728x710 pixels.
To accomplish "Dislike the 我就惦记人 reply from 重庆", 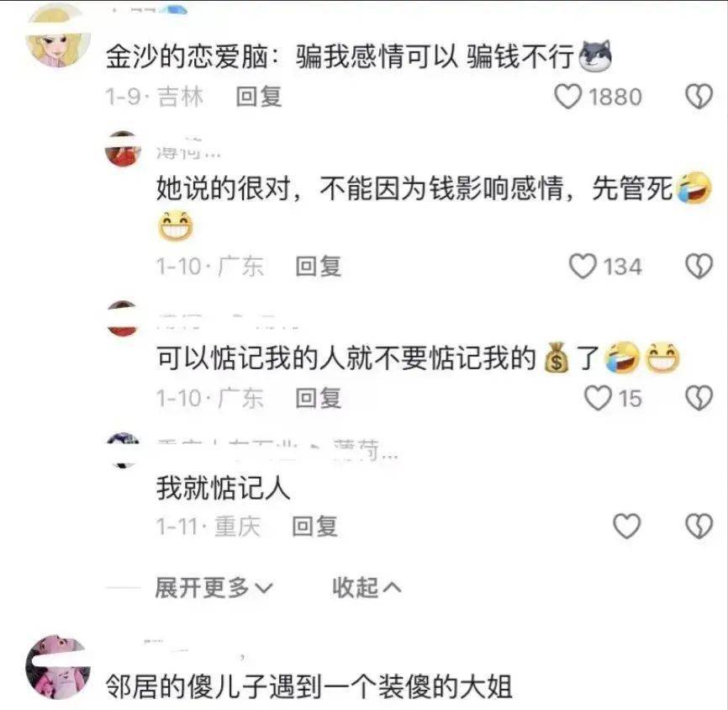I will click(699, 526).
